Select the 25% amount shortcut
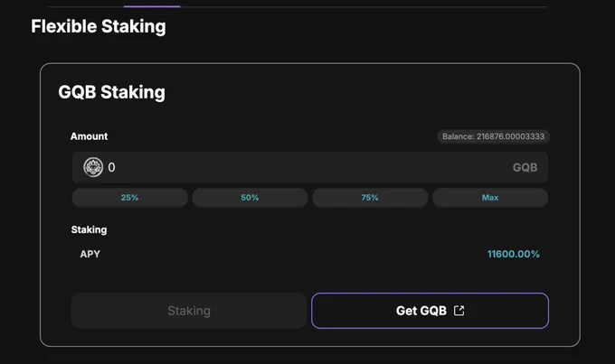Screen dimensions: 615x364 pos(130,198)
